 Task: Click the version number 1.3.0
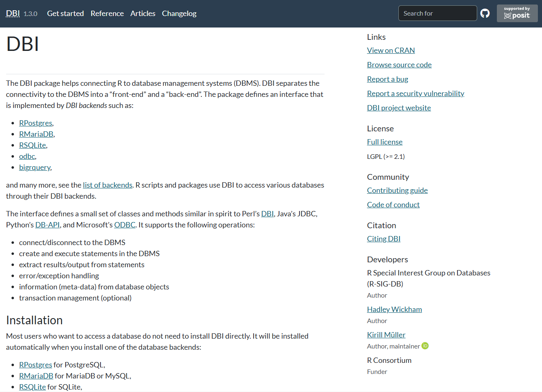click(x=30, y=14)
